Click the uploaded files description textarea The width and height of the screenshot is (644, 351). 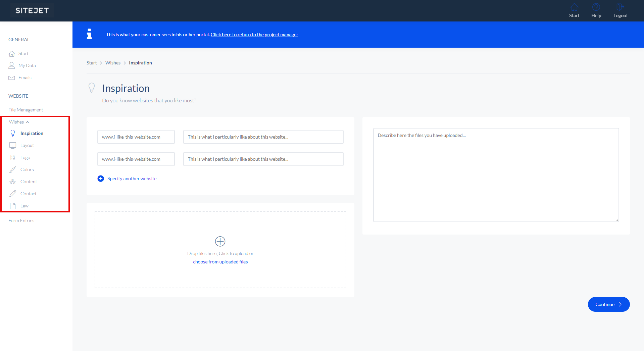point(496,175)
